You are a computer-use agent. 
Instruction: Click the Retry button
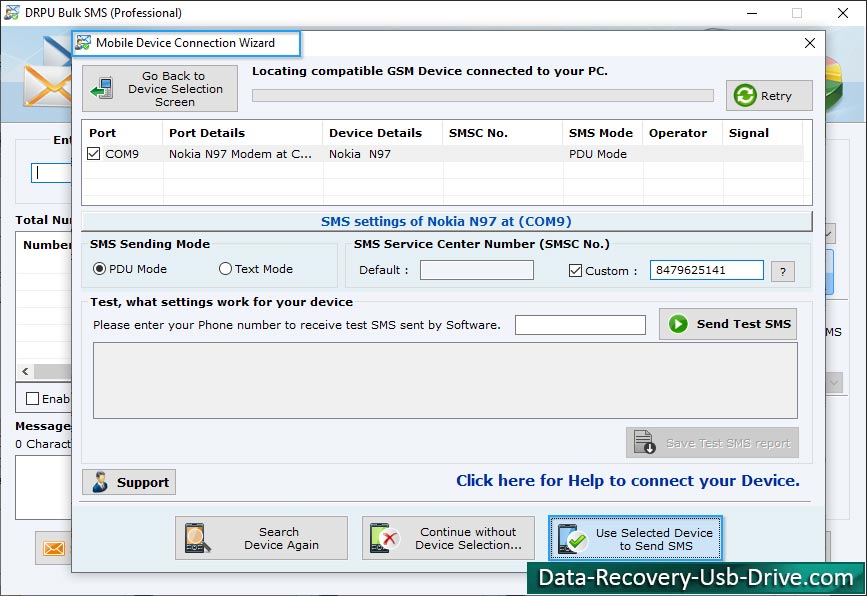point(769,96)
